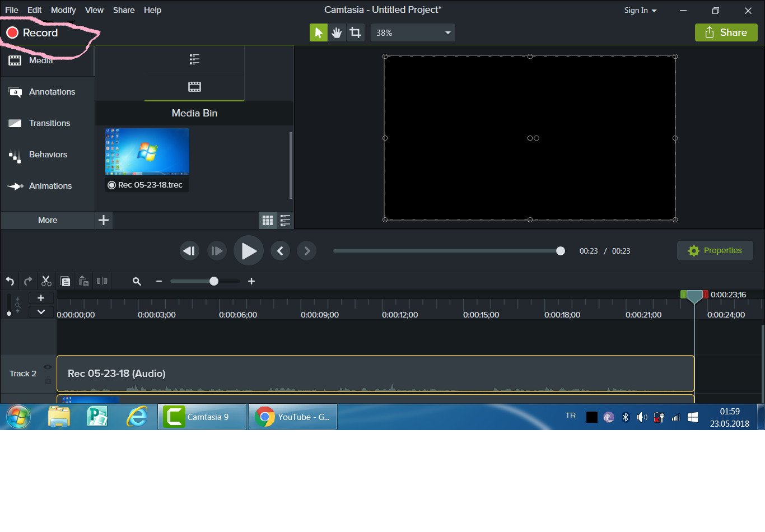The image size is (765, 532).
Task: Open the Share menu in menu bar
Action: pos(124,10)
